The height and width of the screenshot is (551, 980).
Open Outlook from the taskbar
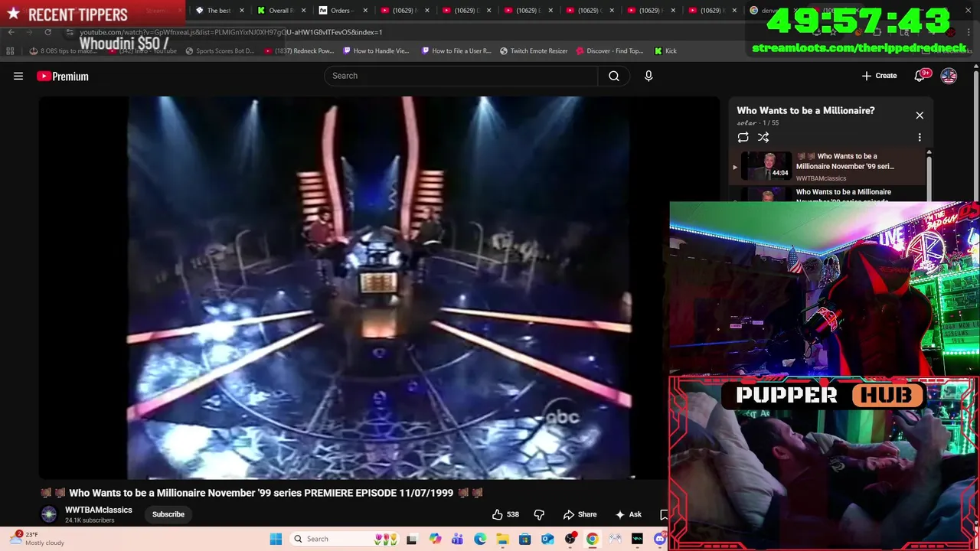coord(547,539)
